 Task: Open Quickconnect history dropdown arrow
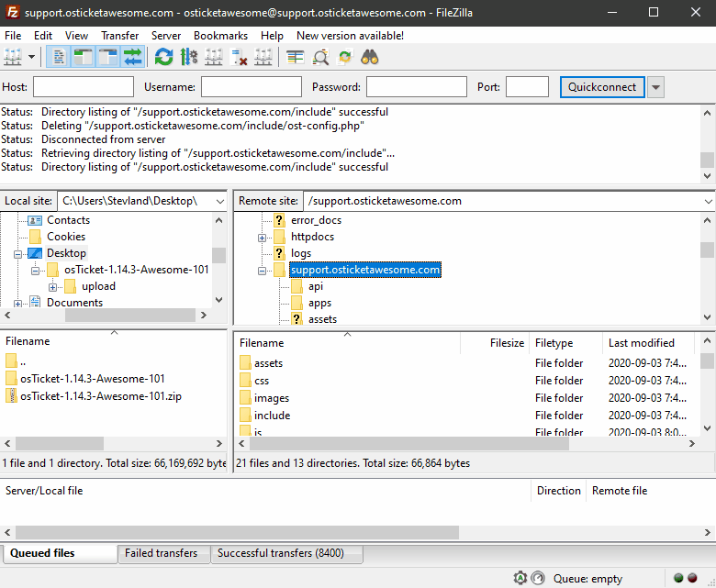pyautogui.click(x=655, y=86)
